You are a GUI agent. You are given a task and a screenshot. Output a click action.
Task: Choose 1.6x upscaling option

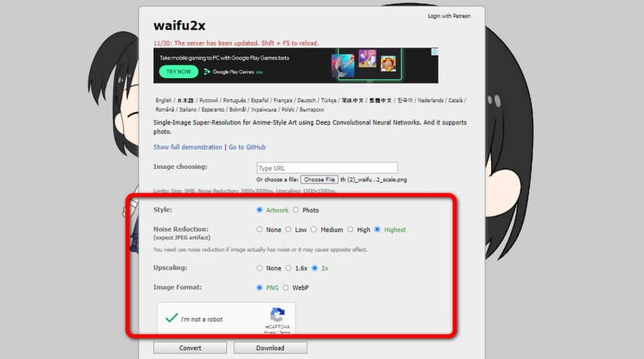(288, 268)
